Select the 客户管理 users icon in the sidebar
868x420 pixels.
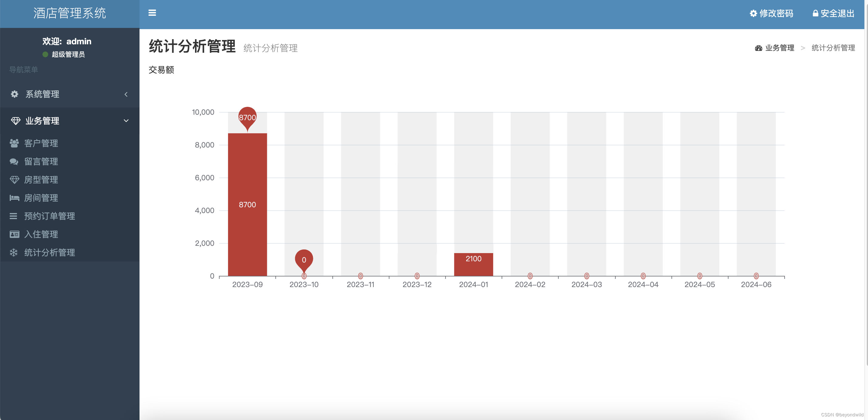14,143
